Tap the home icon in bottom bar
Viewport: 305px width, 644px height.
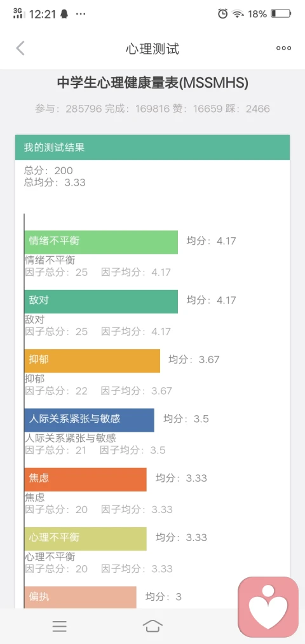[x=152, y=626]
